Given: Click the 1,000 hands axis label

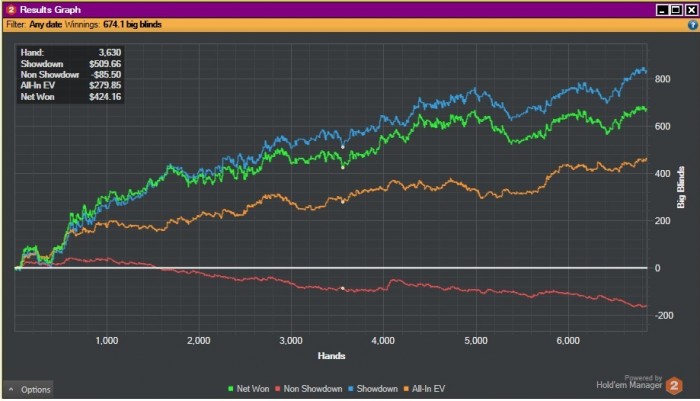Looking at the screenshot, I should pyautogui.click(x=107, y=341).
